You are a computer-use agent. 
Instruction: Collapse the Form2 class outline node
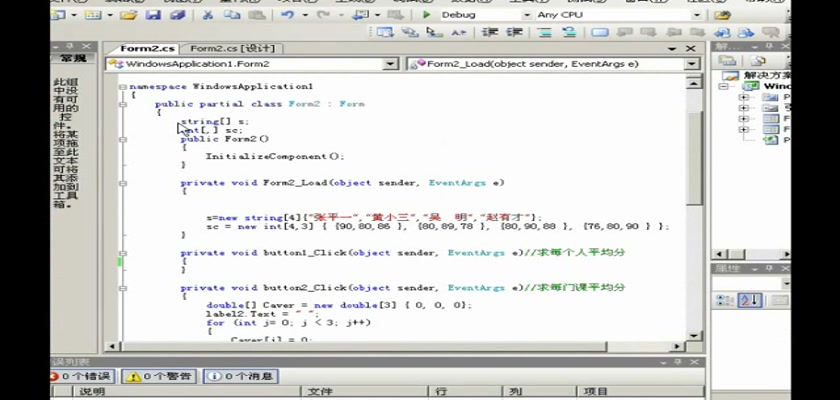(123, 104)
